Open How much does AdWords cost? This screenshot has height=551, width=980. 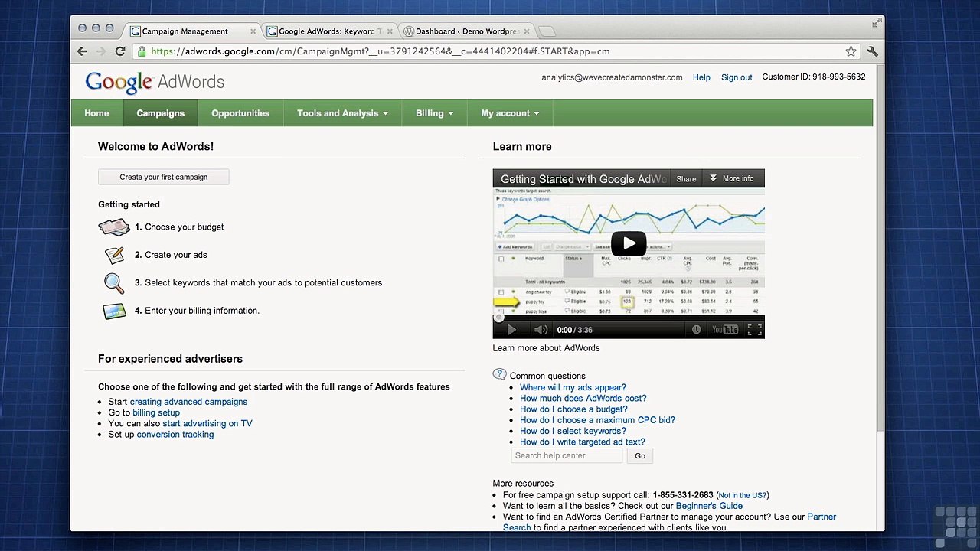(583, 398)
